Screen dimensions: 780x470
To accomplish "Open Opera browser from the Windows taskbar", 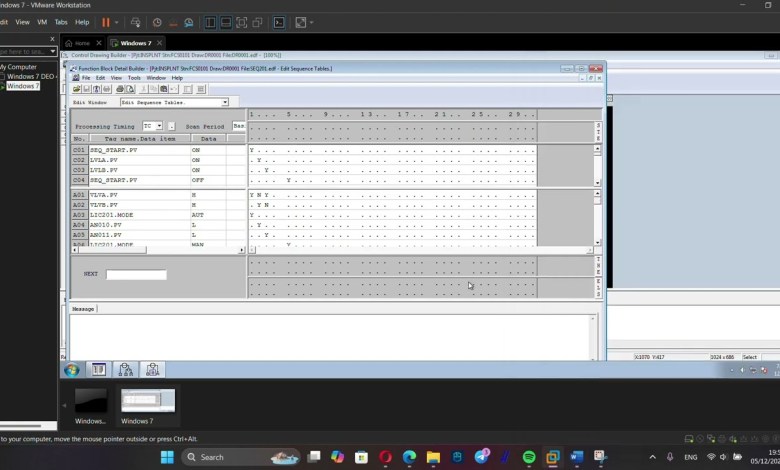I will (385, 457).
